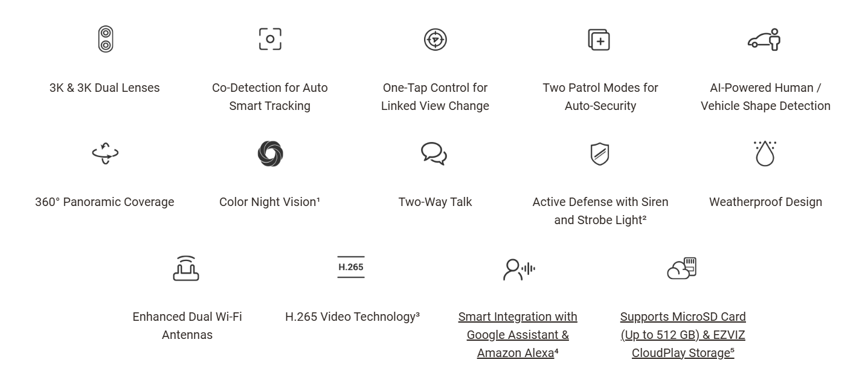This screenshot has width=868, height=380.
Task: Click the "Enhanced Dual Wi-Fi Antennas" label
Action: tap(187, 326)
